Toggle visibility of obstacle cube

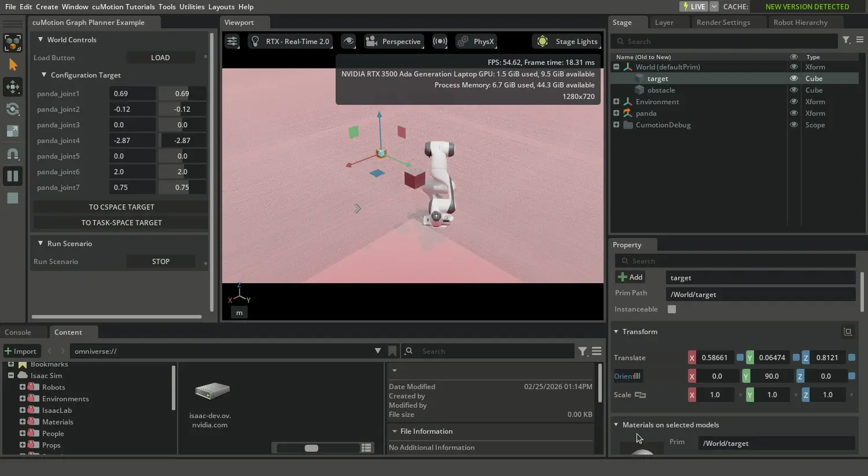[793, 90]
